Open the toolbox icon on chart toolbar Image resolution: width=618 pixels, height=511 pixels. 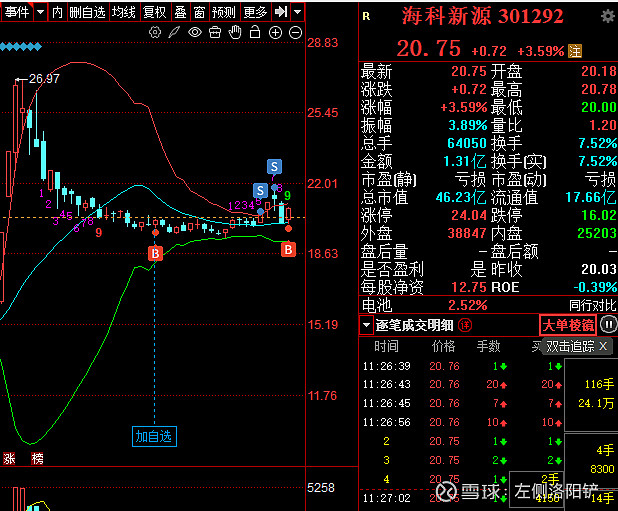click(215, 32)
